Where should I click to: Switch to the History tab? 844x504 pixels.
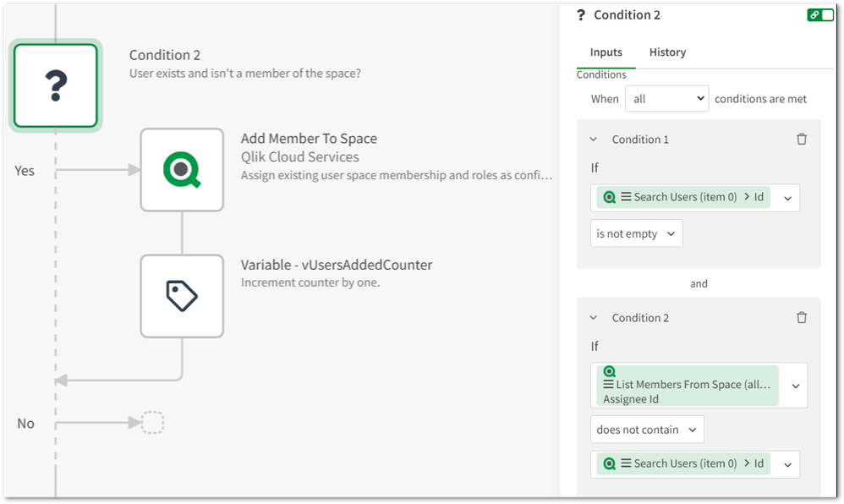(667, 52)
